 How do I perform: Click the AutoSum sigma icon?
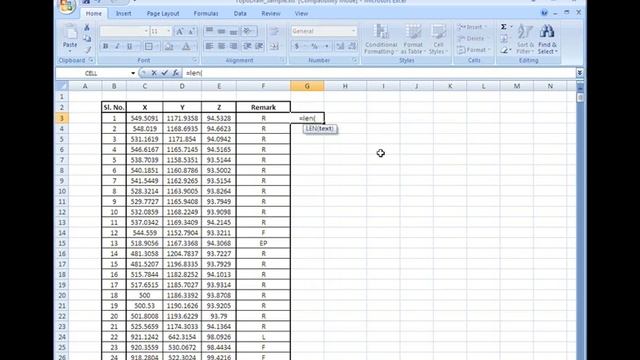click(504, 27)
